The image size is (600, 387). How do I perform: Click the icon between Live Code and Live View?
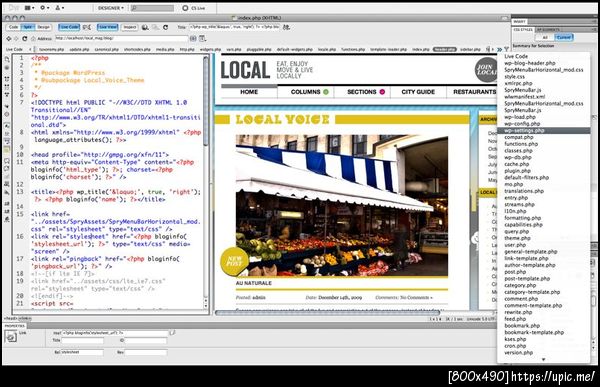[87, 27]
